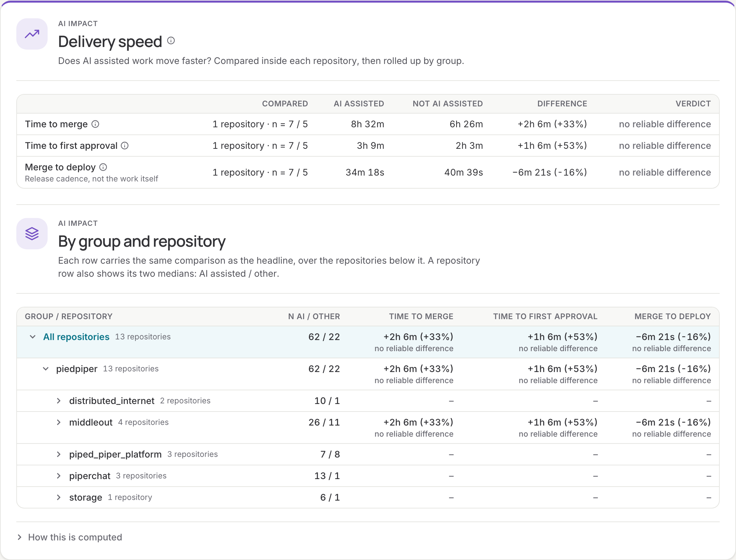Expand the distributed_internet group

59,401
